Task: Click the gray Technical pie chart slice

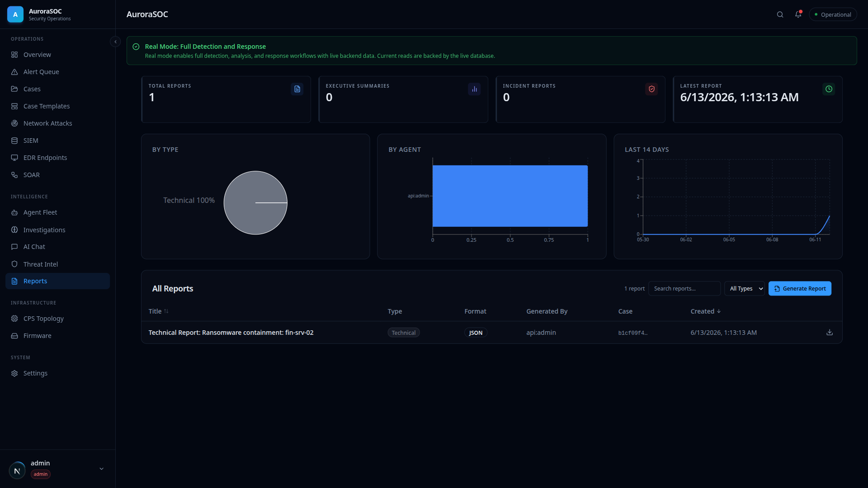Action: (x=255, y=202)
